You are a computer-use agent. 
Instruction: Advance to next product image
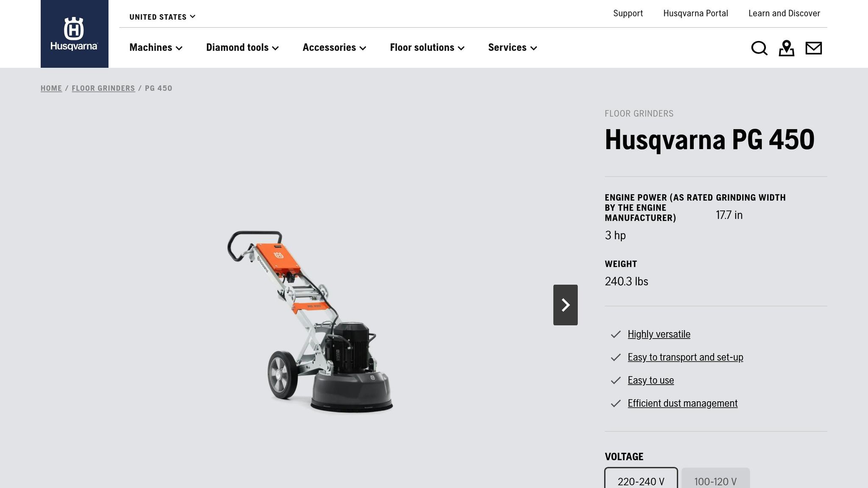565,304
